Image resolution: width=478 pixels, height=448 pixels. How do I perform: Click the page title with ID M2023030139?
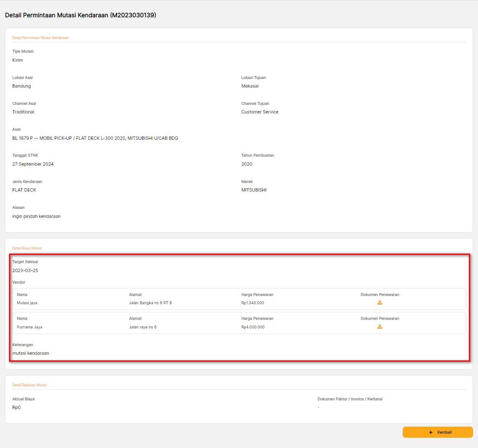point(81,15)
